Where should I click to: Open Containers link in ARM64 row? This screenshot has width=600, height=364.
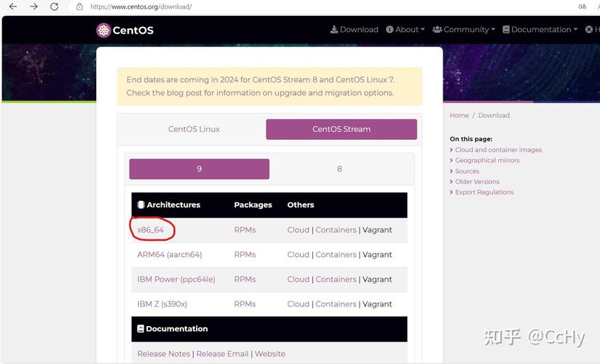[x=336, y=255]
